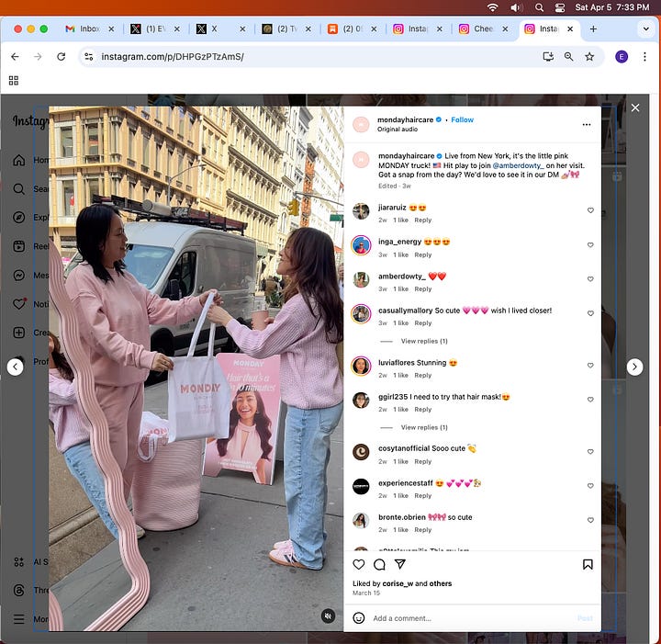661x644 pixels.
Task: Open Explore compass icon in sidebar
Action: [18, 217]
